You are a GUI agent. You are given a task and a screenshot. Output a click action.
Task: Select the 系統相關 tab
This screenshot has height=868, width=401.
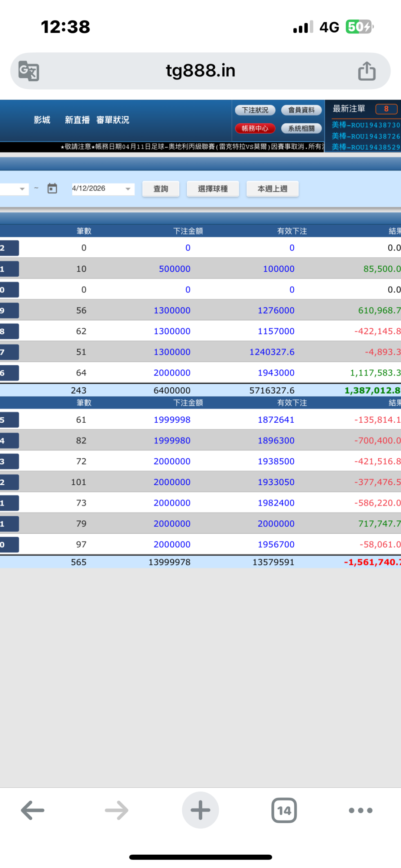tap(301, 129)
